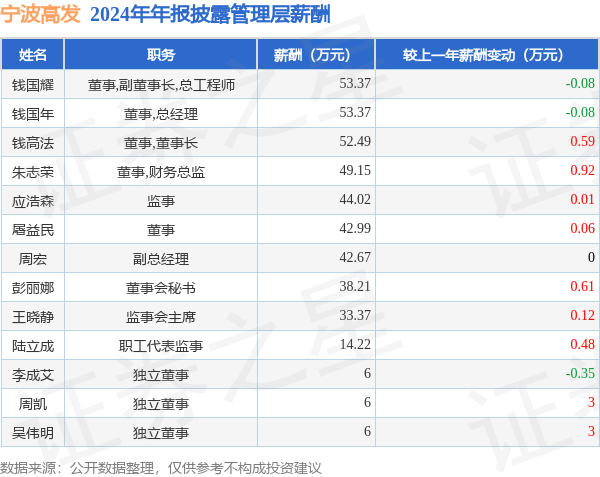Select the 姓名 column header

tap(33, 55)
